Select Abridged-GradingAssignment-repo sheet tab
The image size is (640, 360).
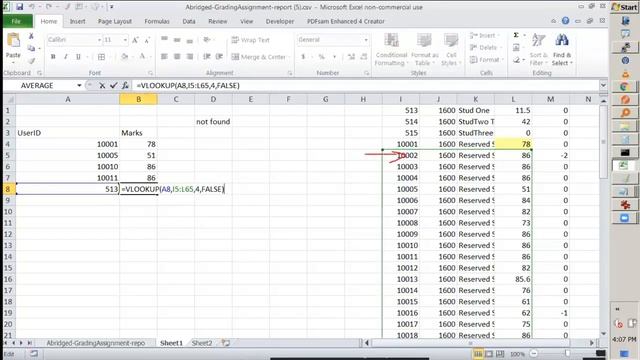pos(96,343)
